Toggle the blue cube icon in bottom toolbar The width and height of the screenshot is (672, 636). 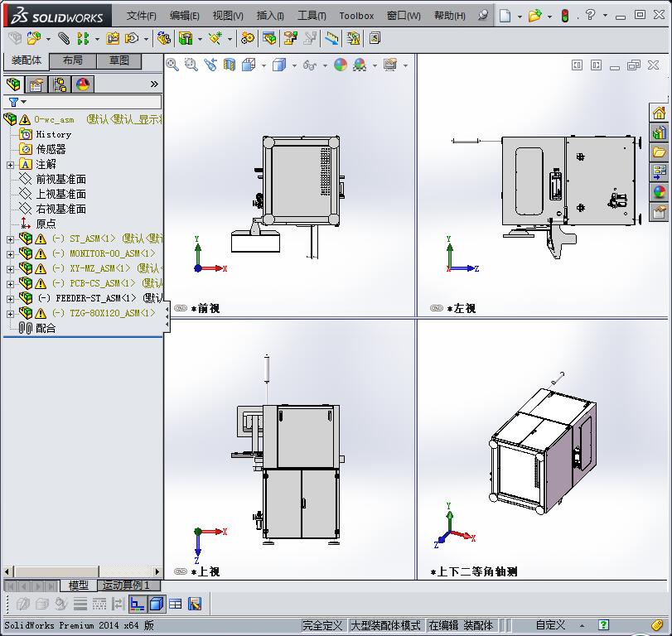[x=156, y=604]
